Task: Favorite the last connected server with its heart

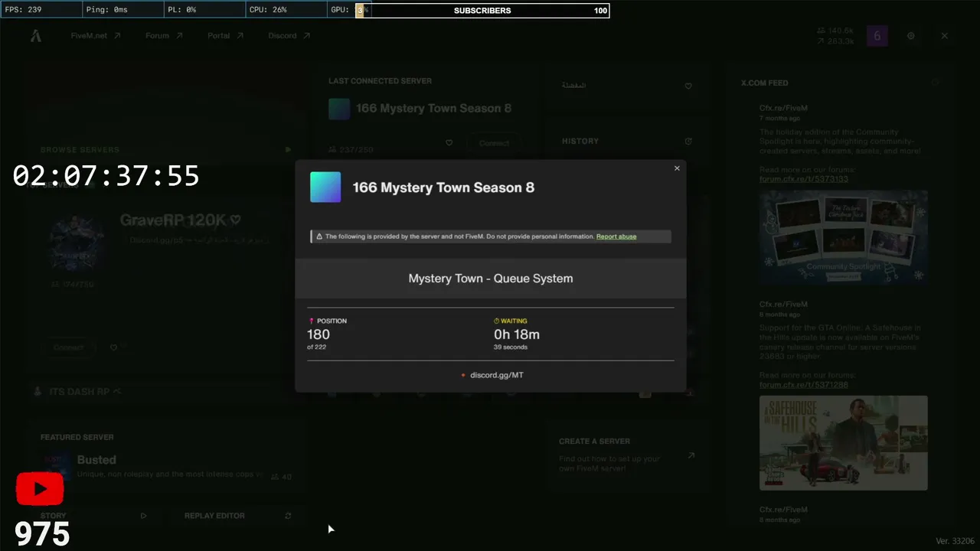Action: click(x=449, y=143)
